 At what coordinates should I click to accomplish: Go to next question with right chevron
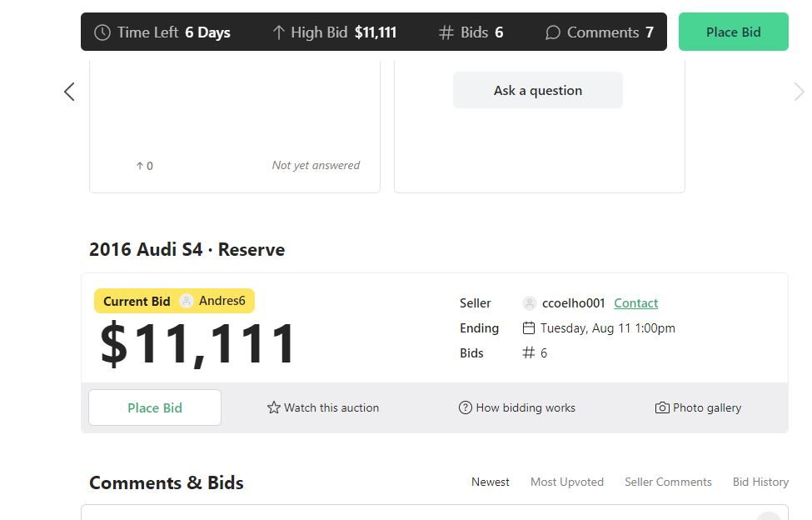pos(799,92)
